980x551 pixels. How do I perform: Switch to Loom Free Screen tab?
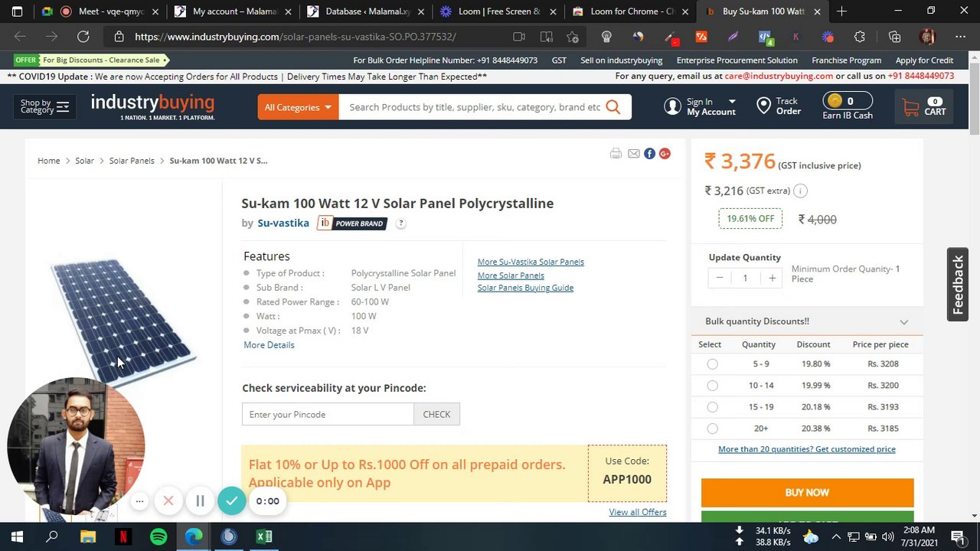click(498, 11)
